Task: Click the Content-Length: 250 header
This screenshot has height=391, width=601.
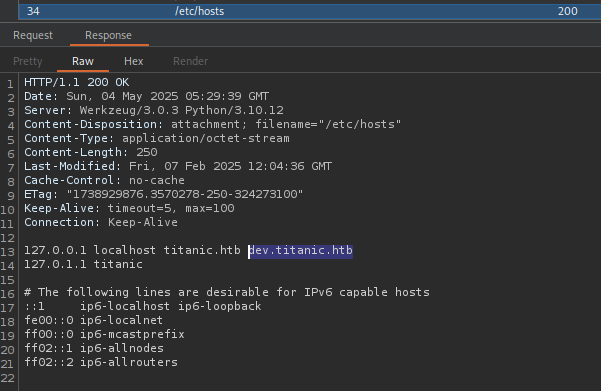Action: 91,153
